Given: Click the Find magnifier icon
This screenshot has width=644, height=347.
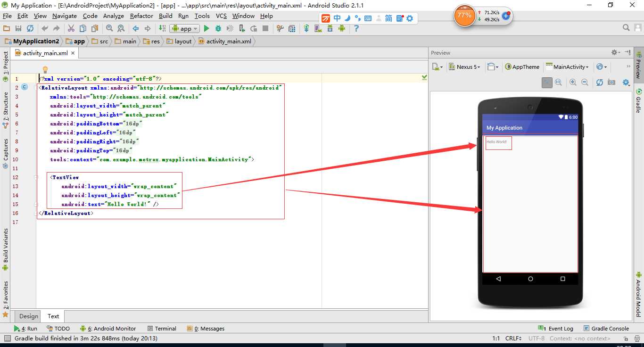Looking at the screenshot, I should (x=109, y=29).
